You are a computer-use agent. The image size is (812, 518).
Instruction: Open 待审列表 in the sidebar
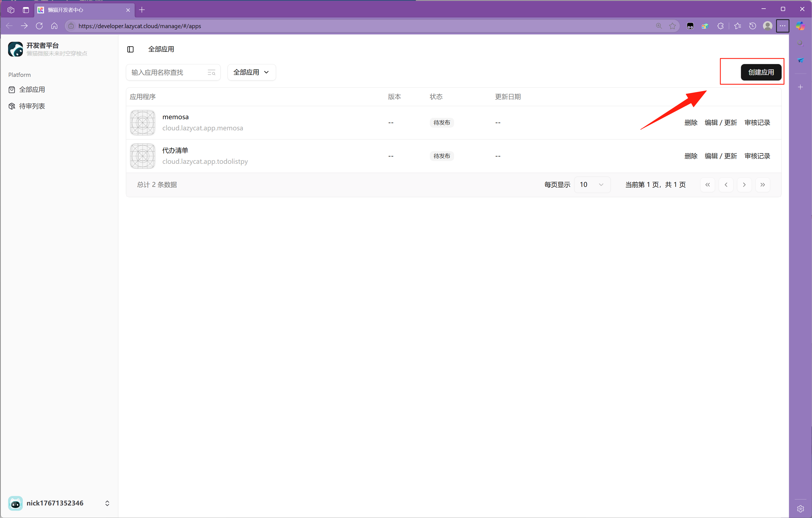click(32, 106)
